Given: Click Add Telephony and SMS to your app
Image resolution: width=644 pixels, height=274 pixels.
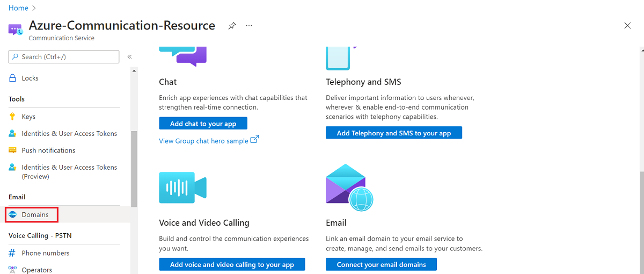Looking at the screenshot, I should tap(394, 133).
